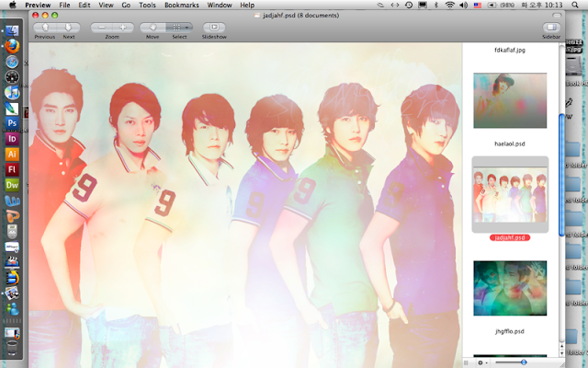Open the File menu
Screen dimensions: 588x368
point(64,5)
